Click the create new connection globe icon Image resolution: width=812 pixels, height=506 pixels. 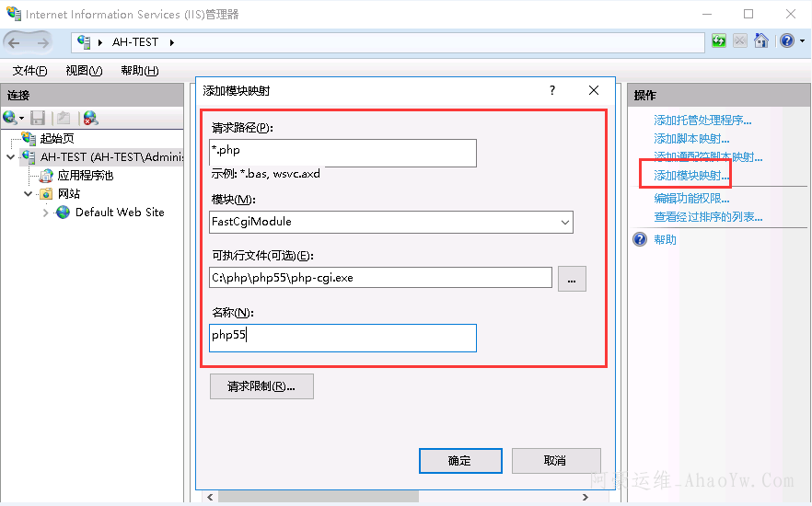point(10,118)
